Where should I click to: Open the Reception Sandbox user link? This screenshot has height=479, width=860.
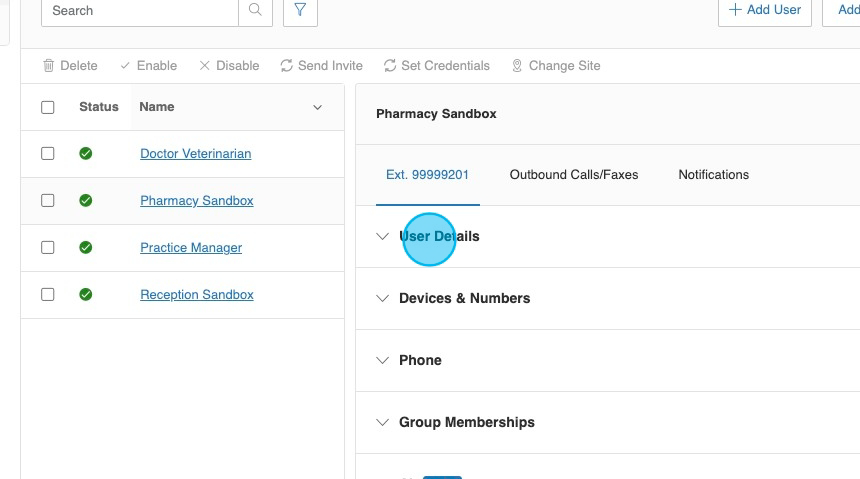(197, 295)
